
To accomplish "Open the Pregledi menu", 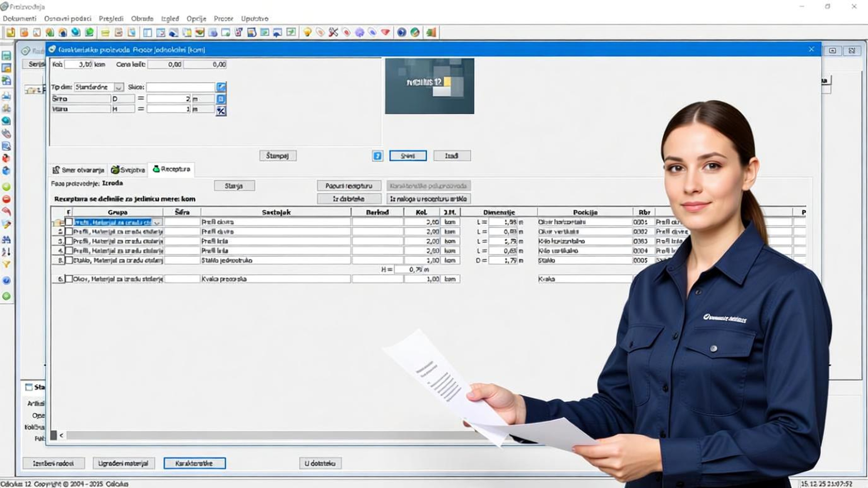I will [111, 19].
